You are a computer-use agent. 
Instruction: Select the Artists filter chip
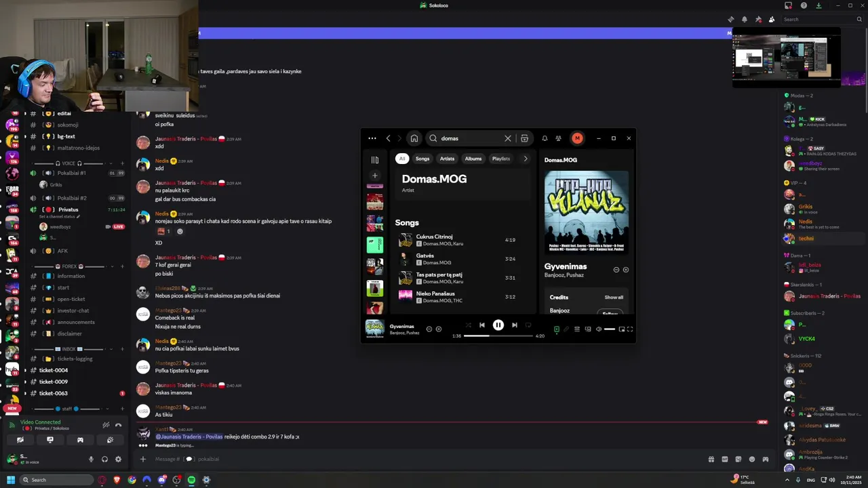(447, 159)
